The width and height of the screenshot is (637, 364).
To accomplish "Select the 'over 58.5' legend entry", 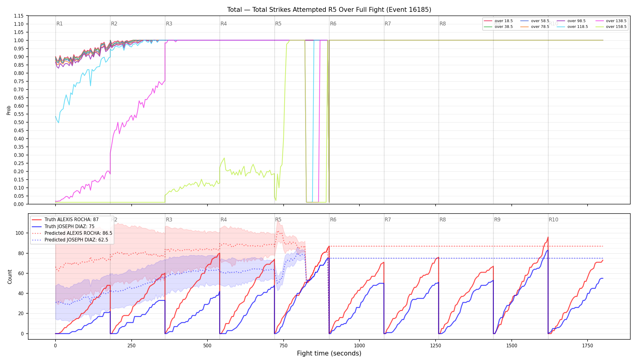I will [x=535, y=21].
